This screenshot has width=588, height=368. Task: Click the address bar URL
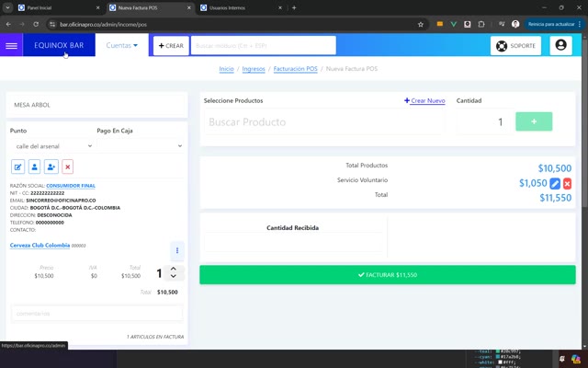pyautogui.click(x=104, y=25)
